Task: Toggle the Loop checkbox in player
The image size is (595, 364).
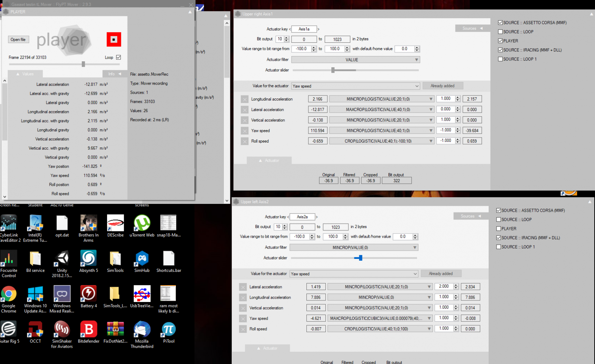Action: coord(119,57)
